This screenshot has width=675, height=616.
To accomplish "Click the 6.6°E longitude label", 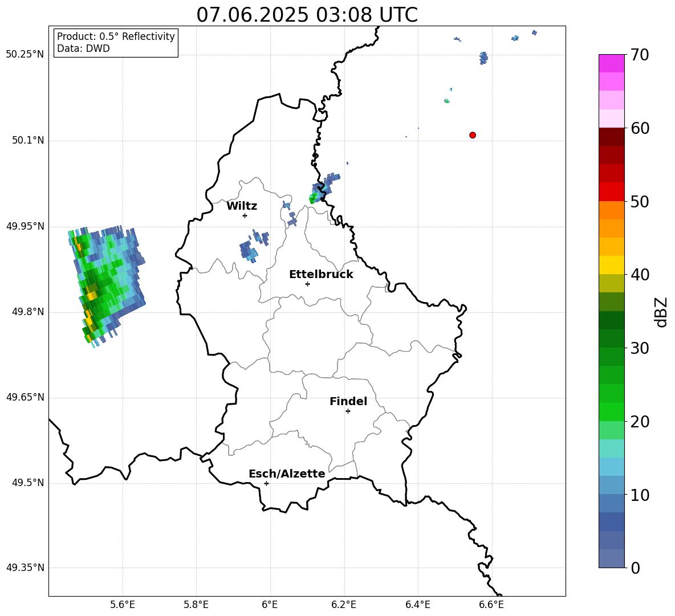I will [x=491, y=605].
